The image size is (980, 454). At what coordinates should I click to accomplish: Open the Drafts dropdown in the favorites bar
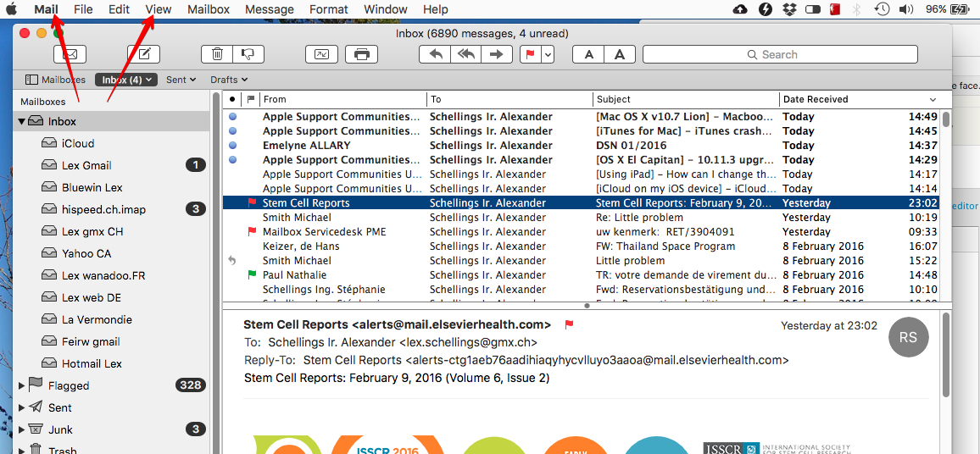[x=230, y=80]
